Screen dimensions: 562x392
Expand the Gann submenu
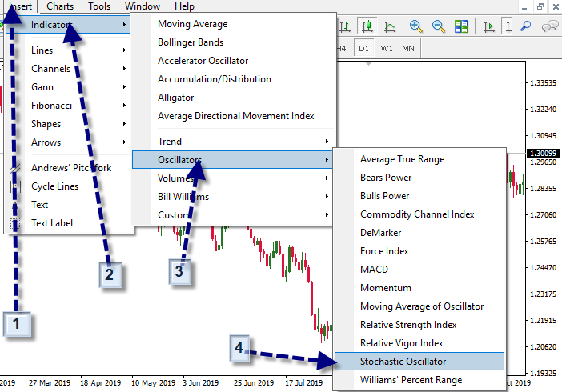[67, 87]
